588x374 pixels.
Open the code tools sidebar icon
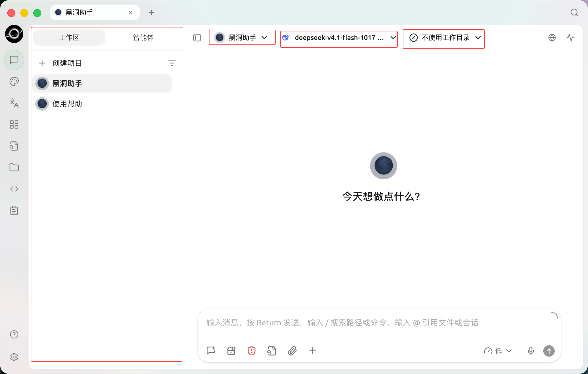[x=14, y=189]
